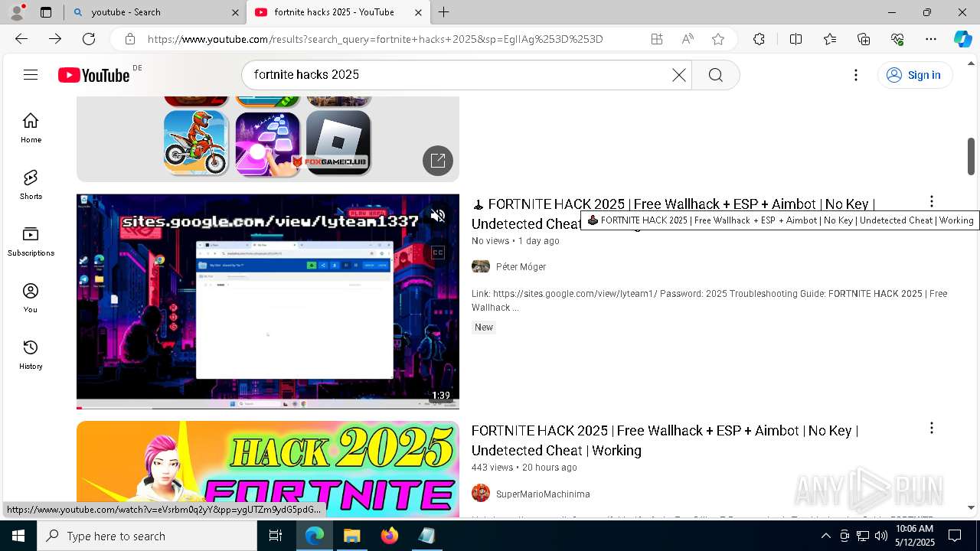Close the youtube - Search tab
This screenshot has width=980, height=551.
235,12
